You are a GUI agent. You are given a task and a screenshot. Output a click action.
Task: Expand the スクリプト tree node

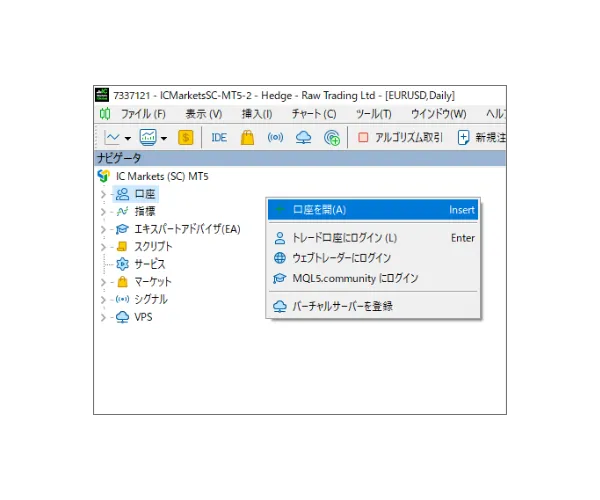click(103, 247)
